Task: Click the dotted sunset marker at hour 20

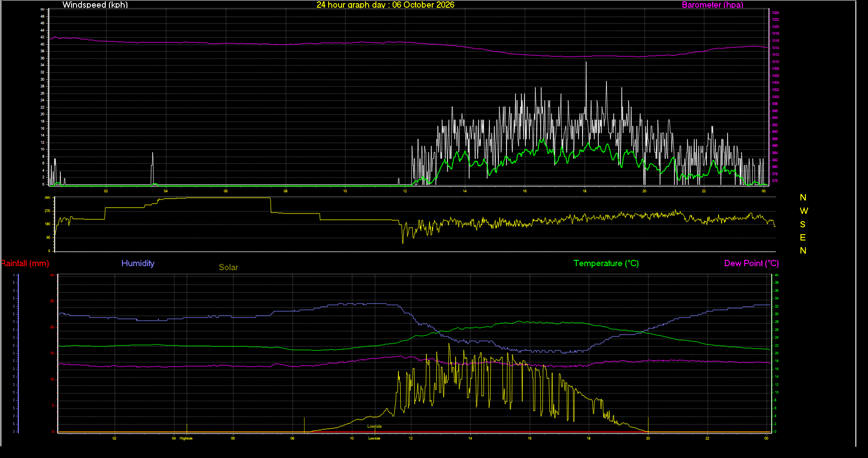Action: pyautogui.click(x=648, y=425)
